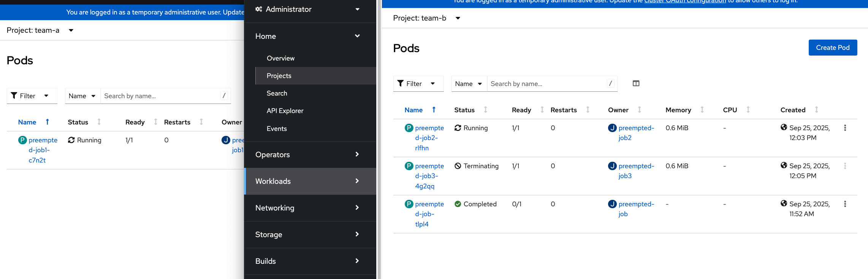Click the Create Pod button
The width and height of the screenshot is (868, 279).
pos(832,48)
